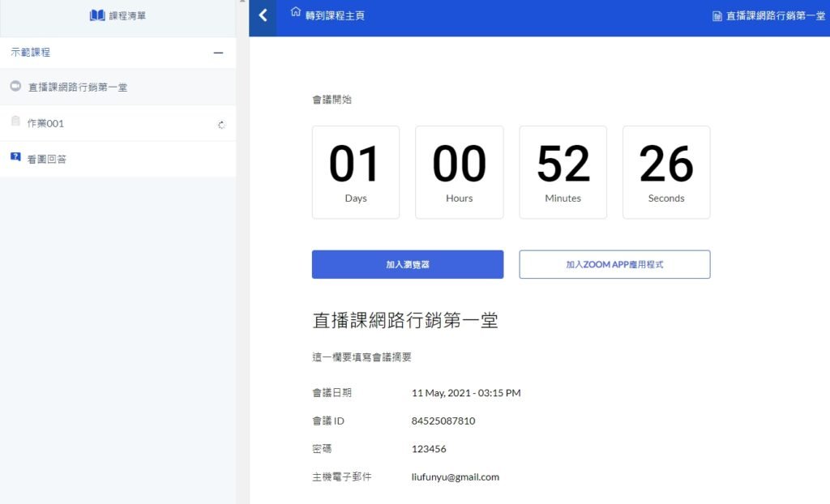Image resolution: width=830 pixels, height=504 pixels.
Task: Click the 直播課網路行銷第一堂 title in the top bar
Action: click(x=776, y=16)
